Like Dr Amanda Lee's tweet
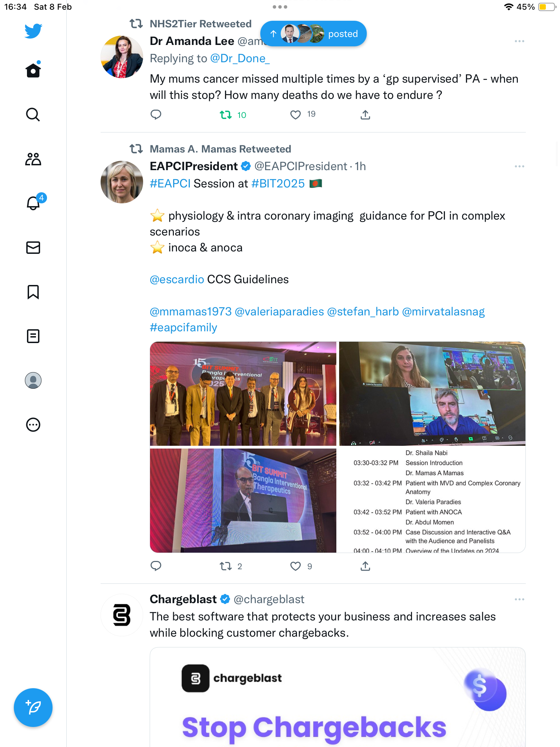The width and height of the screenshot is (560, 747). pyautogui.click(x=296, y=115)
